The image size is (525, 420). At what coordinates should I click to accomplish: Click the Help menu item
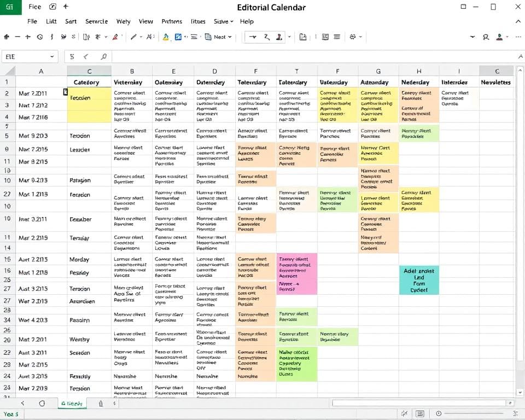(x=247, y=21)
